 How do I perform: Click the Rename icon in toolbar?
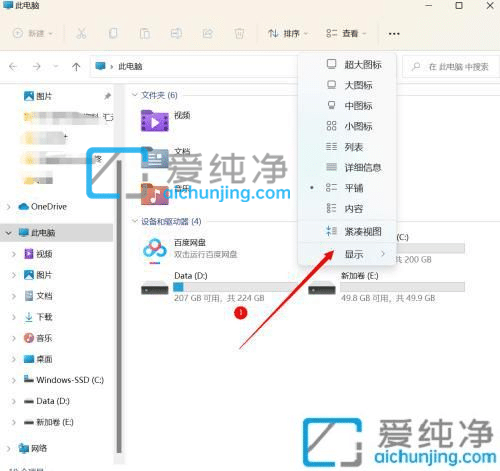point(176,33)
